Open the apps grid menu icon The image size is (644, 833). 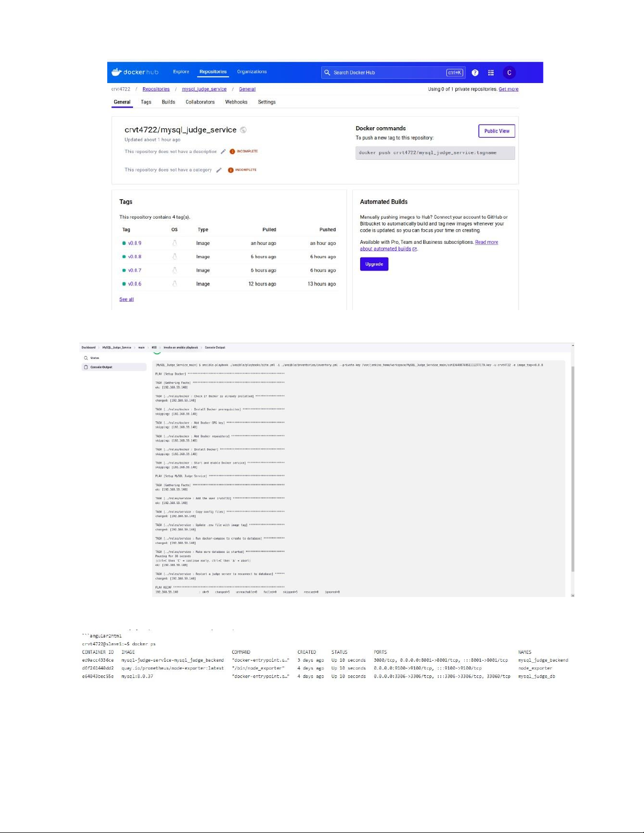[x=491, y=73]
